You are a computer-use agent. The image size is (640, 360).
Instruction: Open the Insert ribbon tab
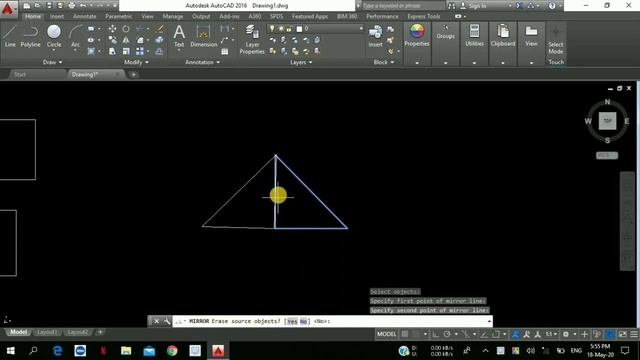point(57,16)
